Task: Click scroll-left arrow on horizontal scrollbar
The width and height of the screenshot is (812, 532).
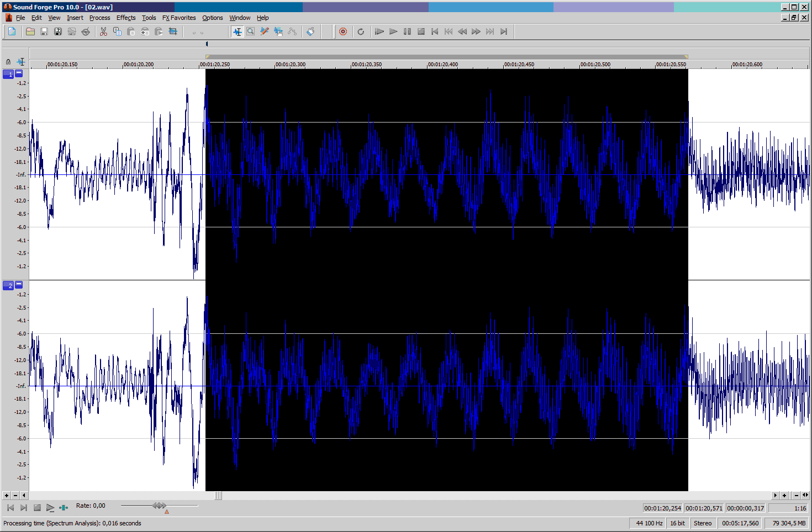Action: tap(24, 496)
